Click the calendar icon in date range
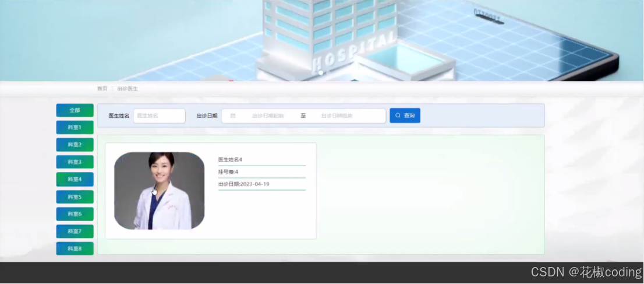 point(233,115)
